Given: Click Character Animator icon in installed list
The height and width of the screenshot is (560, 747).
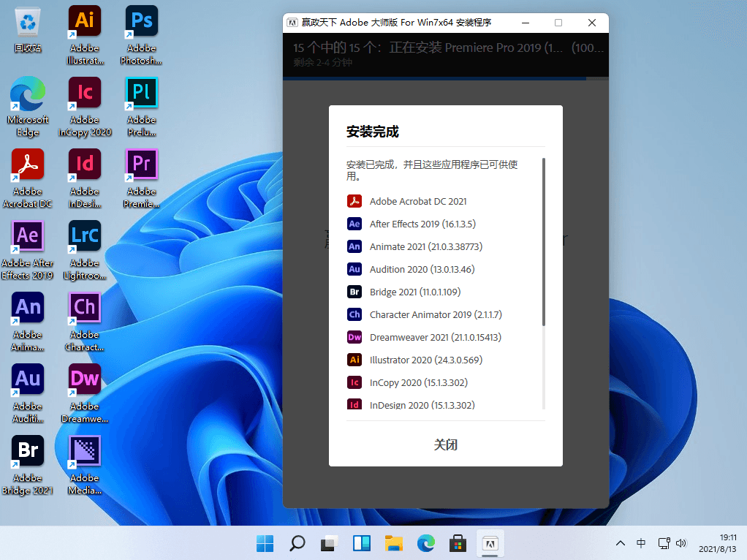Looking at the screenshot, I should (x=354, y=314).
